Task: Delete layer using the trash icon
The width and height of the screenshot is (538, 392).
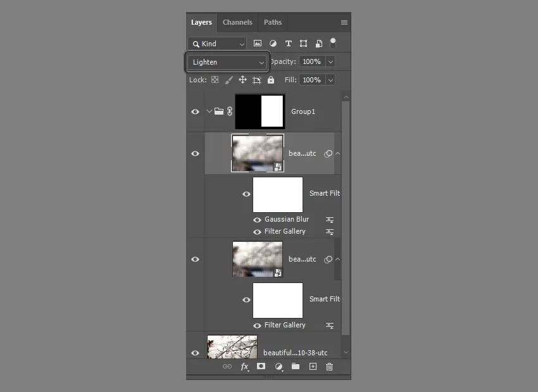Action: coord(329,367)
